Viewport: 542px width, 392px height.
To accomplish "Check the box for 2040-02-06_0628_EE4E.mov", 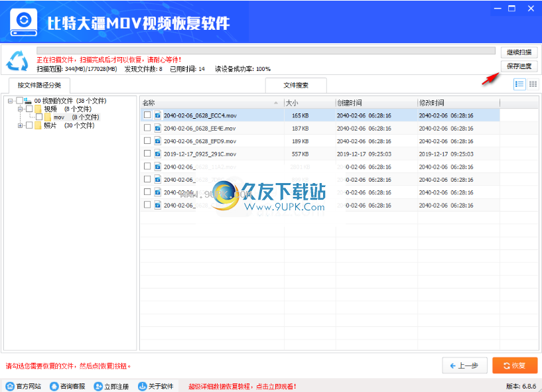I will 147,127.
